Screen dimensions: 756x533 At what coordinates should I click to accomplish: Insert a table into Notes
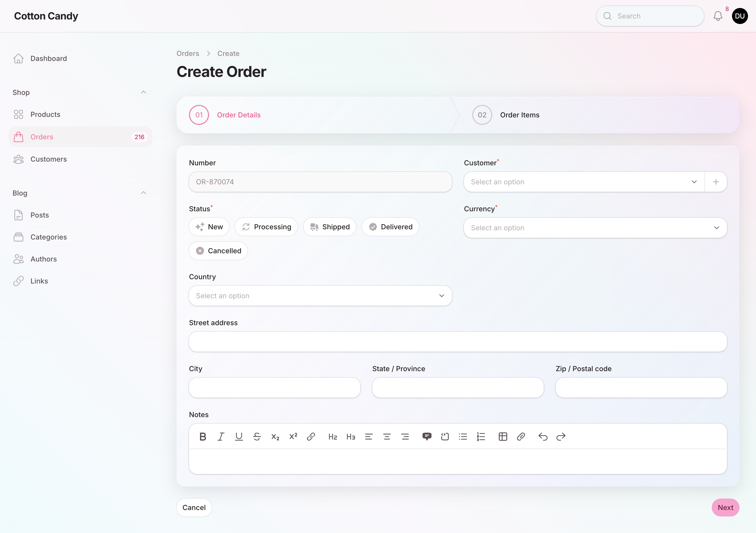coord(503,437)
